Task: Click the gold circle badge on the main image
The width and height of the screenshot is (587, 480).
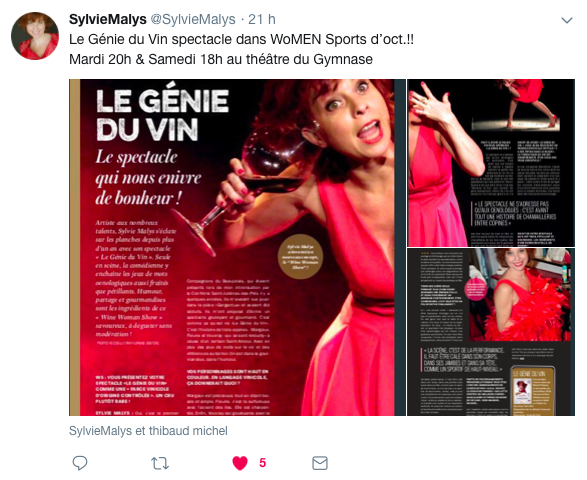Action: (x=300, y=257)
